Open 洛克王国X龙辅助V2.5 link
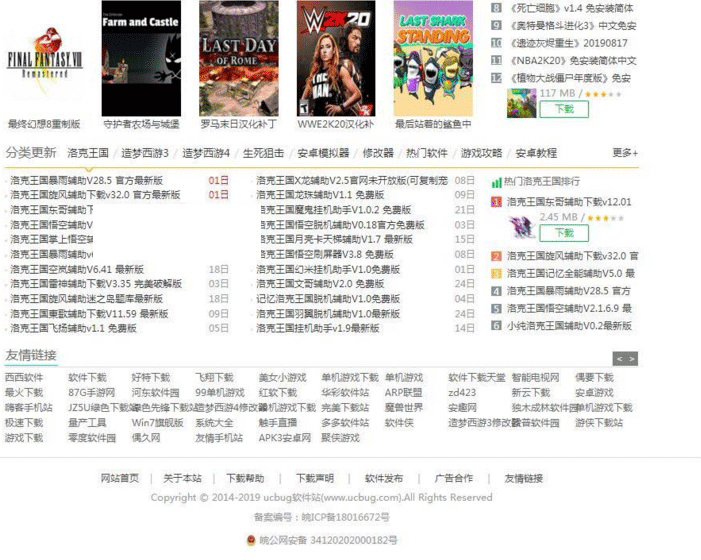The image size is (701, 560). (352, 181)
